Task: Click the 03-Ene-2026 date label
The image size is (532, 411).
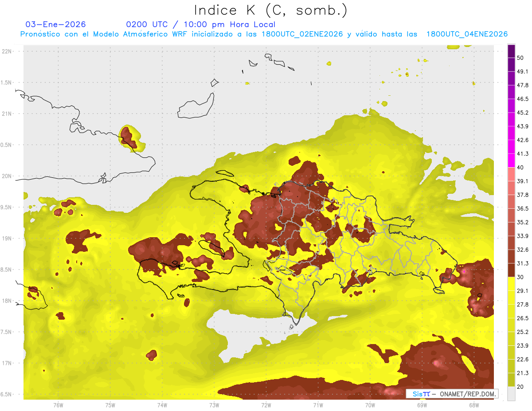Action: tap(56, 24)
